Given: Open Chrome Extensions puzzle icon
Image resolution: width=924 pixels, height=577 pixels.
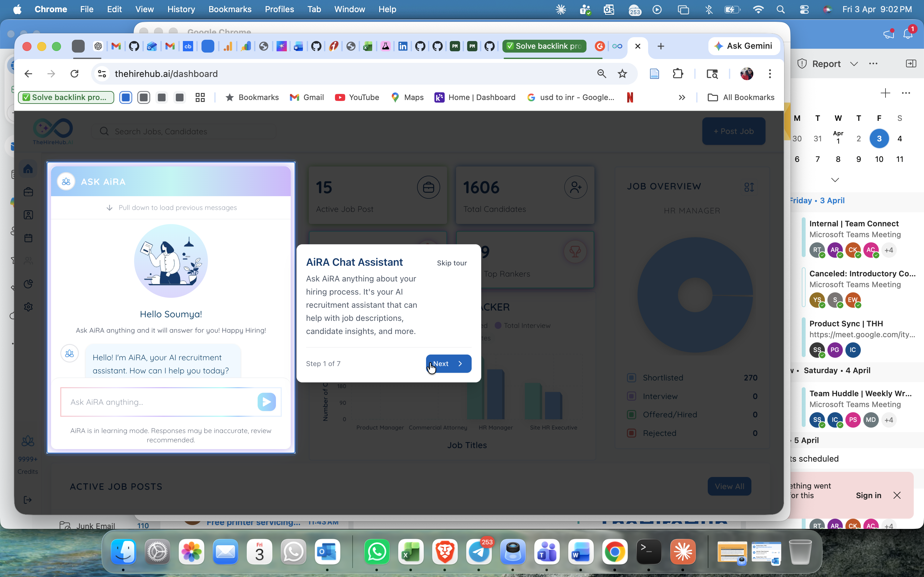Looking at the screenshot, I should coord(678,74).
